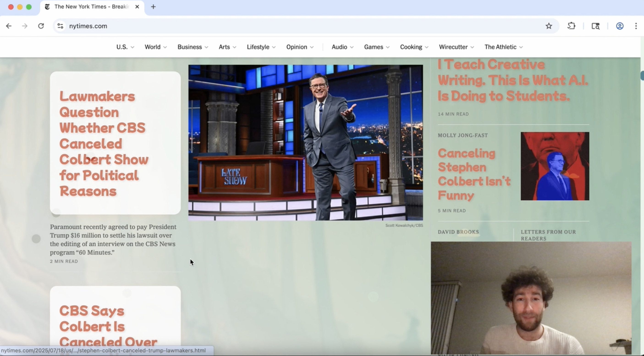Expand the Arts section menu
Image resolution: width=644 pixels, height=356 pixels.
click(227, 47)
